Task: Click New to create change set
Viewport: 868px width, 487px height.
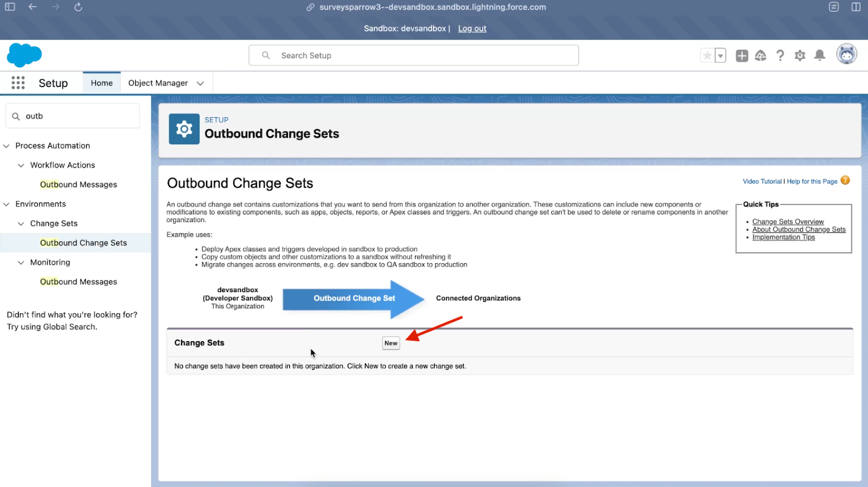Action: (x=391, y=343)
